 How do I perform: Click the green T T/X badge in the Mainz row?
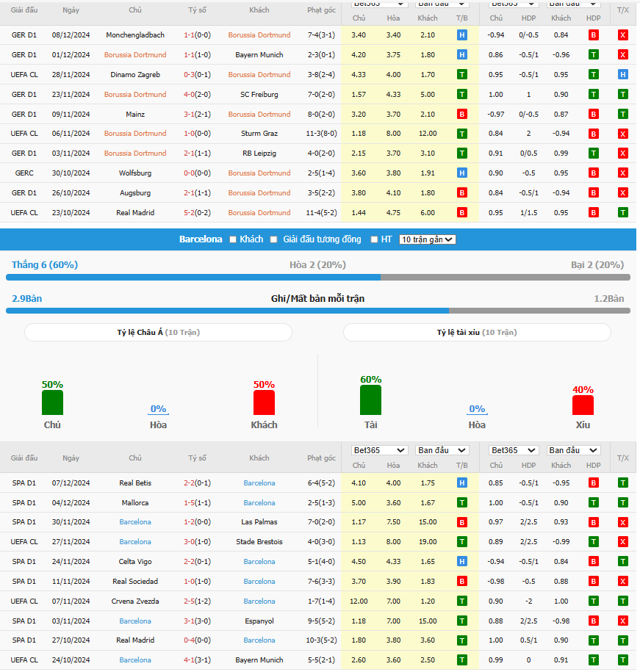[622, 114]
